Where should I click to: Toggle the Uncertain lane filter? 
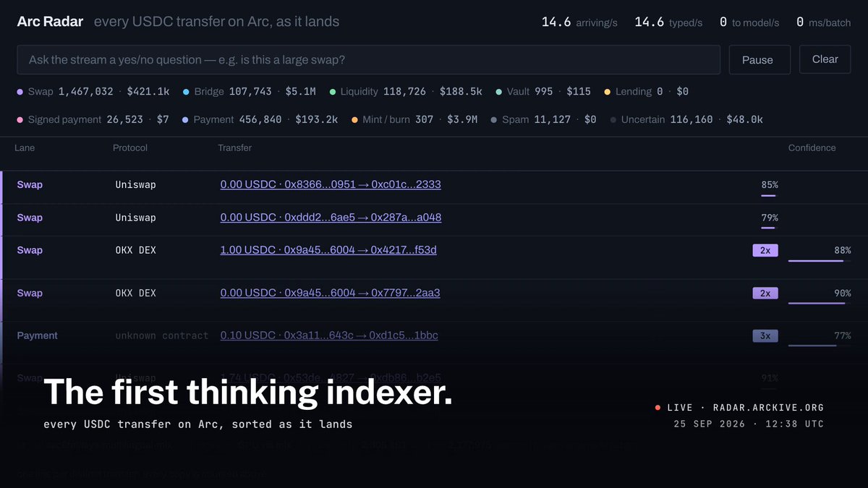(x=686, y=119)
